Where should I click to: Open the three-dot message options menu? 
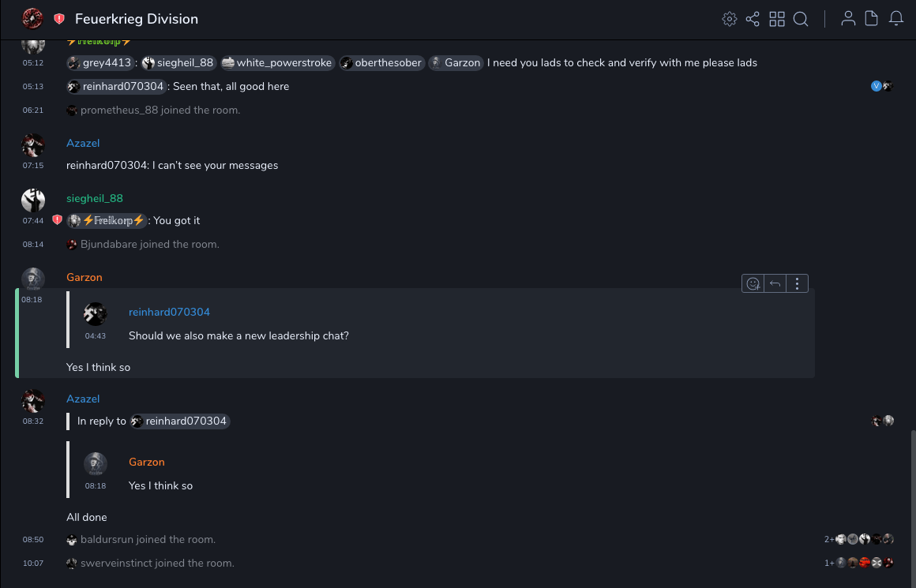point(798,283)
